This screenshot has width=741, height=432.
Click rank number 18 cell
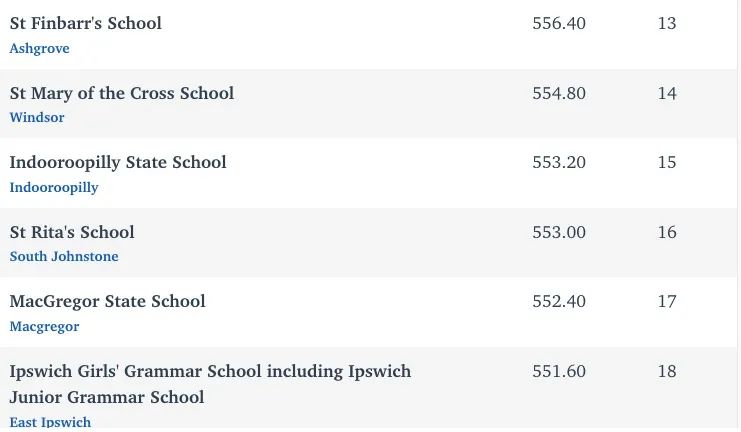pos(667,371)
